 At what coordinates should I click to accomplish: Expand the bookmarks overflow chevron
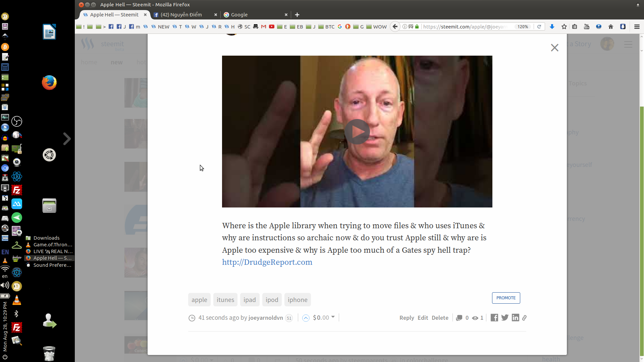coord(104,26)
